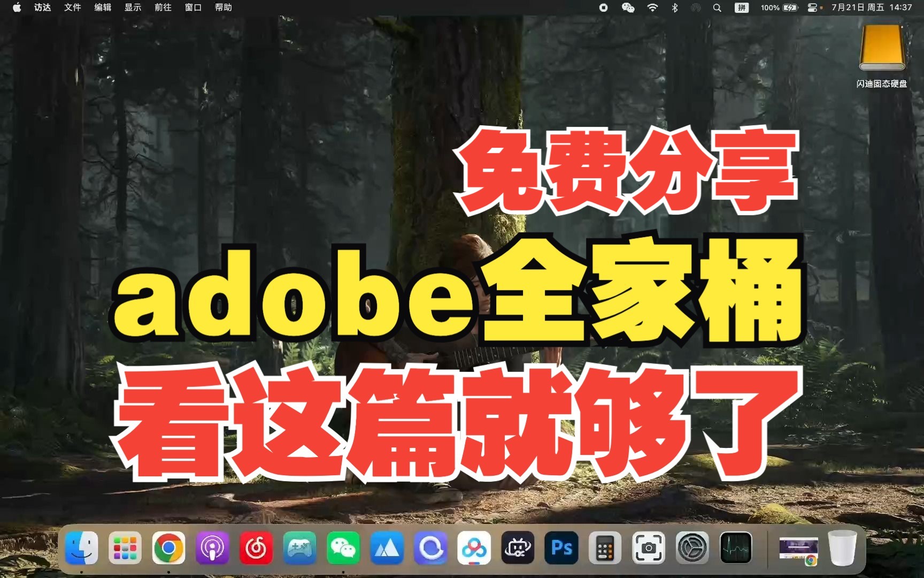Open System Settings from the Dock

tap(692, 548)
